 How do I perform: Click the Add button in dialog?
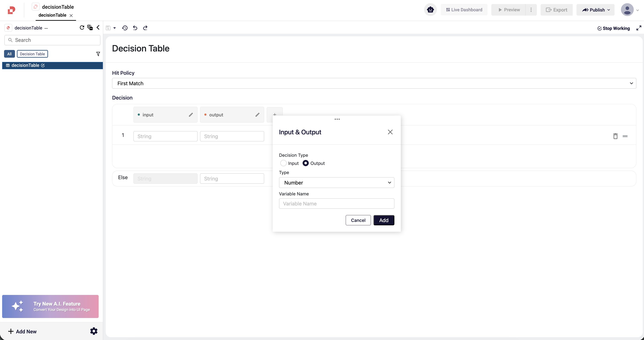point(384,220)
